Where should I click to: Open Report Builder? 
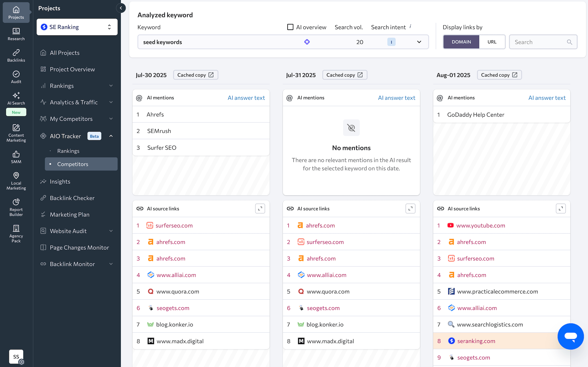tap(16, 207)
